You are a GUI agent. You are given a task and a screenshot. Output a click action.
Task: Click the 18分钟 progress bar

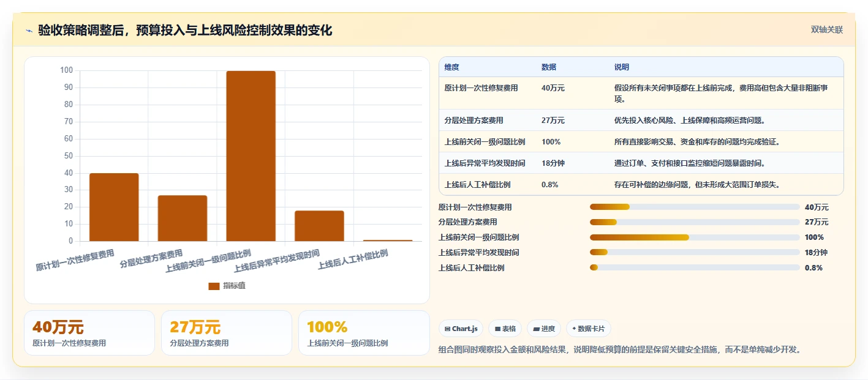pyautogui.click(x=695, y=252)
